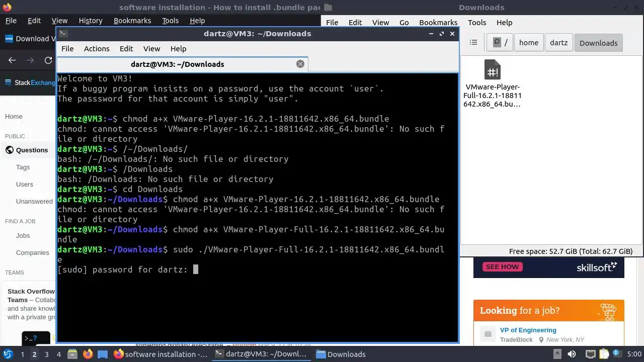The width and height of the screenshot is (644, 362).
Task: Go to root path button in file manager
Action: pos(500,43)
